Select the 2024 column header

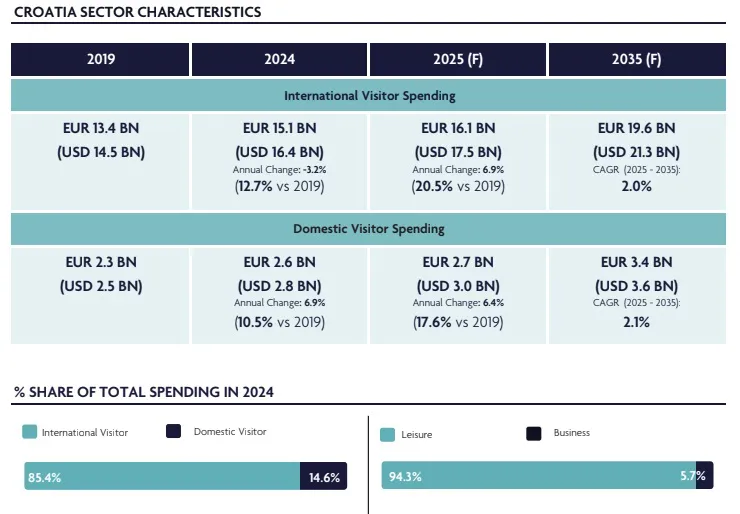pos(279,59)
